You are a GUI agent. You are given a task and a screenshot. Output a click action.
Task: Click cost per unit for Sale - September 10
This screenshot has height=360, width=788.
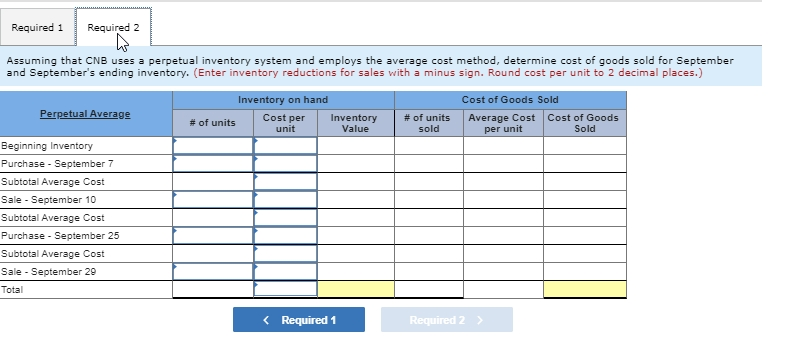pyautogui.click(x=285, y=200)
